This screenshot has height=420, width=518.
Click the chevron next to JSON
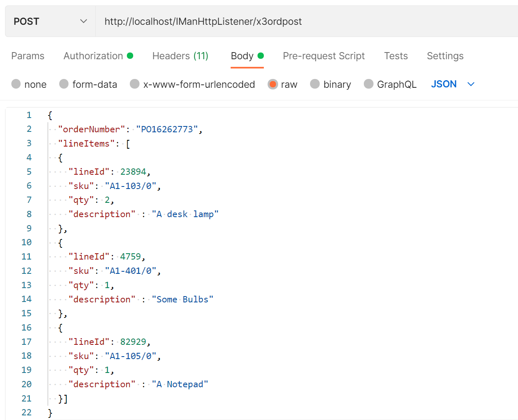471,84
